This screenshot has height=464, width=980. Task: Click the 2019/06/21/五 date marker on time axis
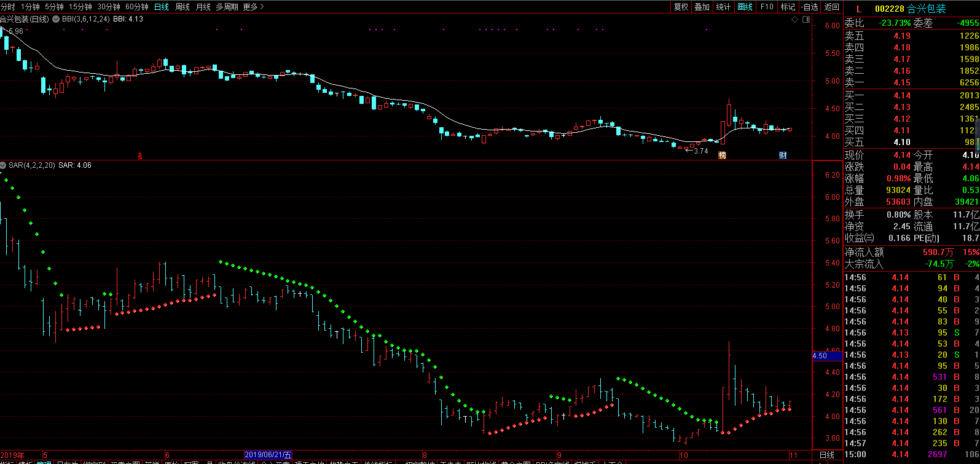point(268,455)
